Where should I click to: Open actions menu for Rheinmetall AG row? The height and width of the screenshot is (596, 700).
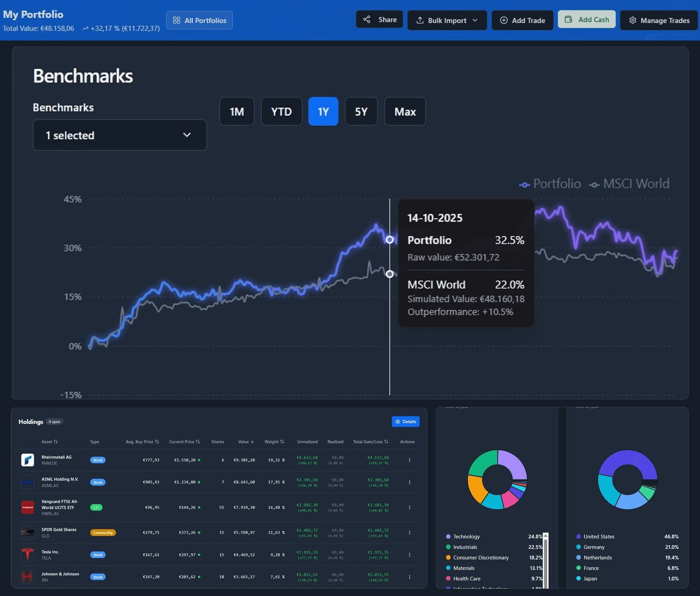pos(410,460)
